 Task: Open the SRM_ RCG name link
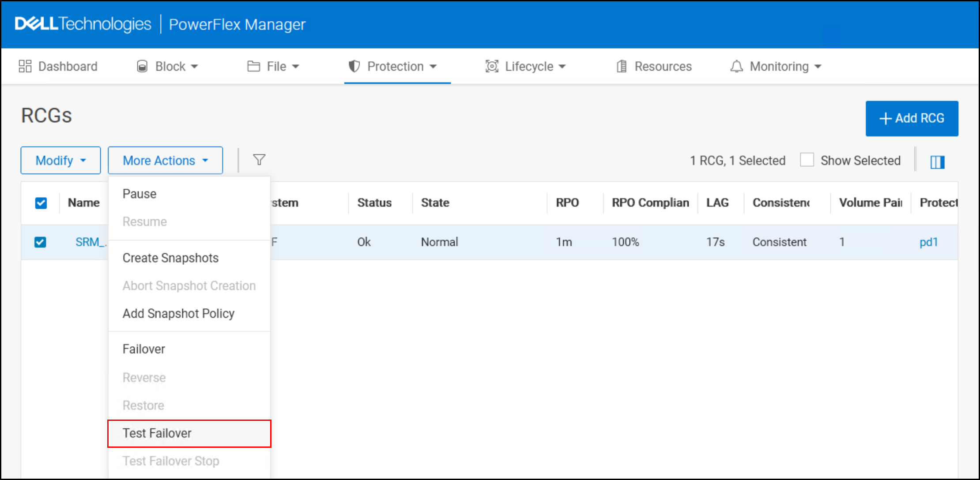tap(91, 242)
